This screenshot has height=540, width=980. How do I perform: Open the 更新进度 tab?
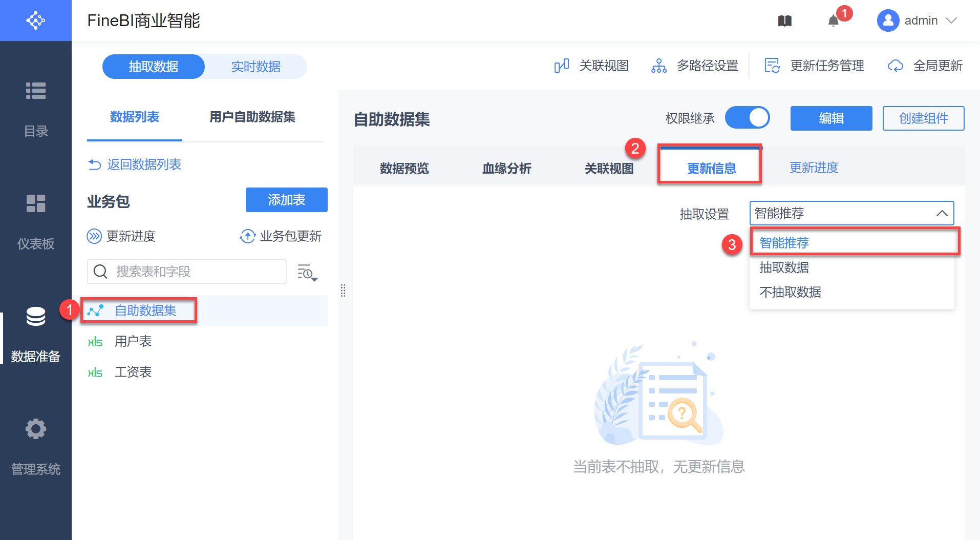[x=814, y=168]
